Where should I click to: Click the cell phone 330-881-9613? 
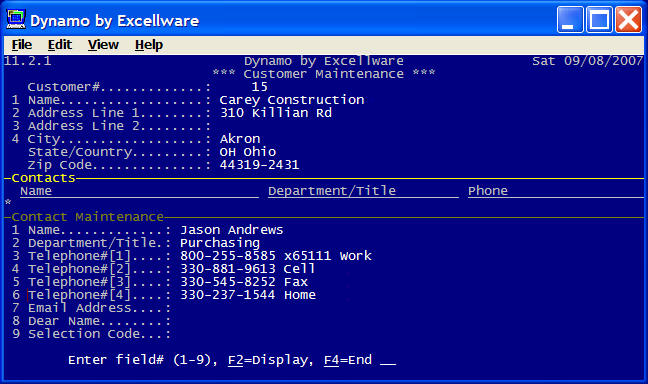click(228, 269)
